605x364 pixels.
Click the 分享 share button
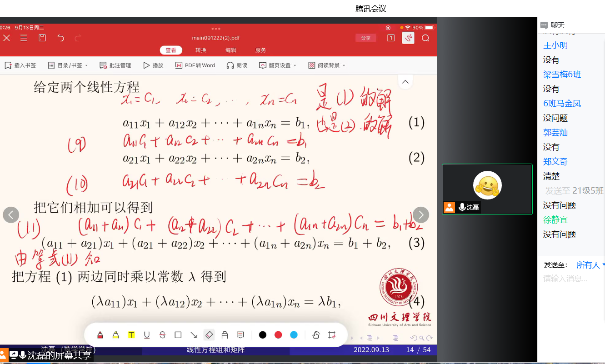365,38
